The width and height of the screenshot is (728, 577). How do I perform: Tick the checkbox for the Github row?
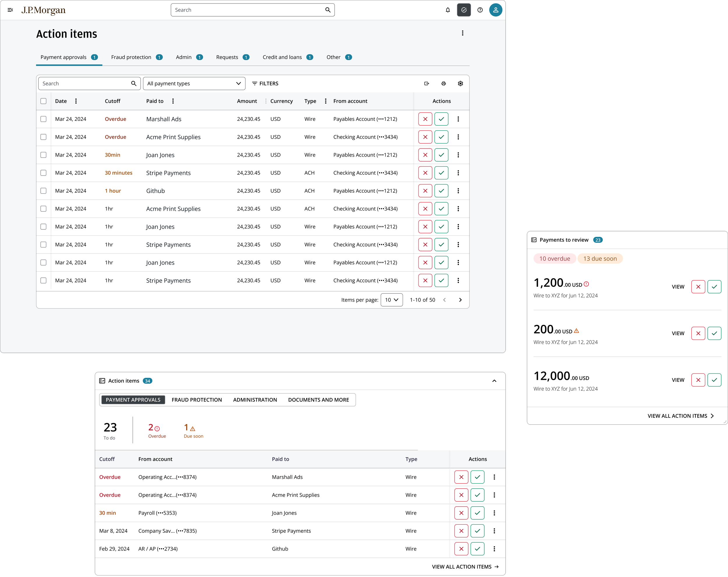point(44,191)
